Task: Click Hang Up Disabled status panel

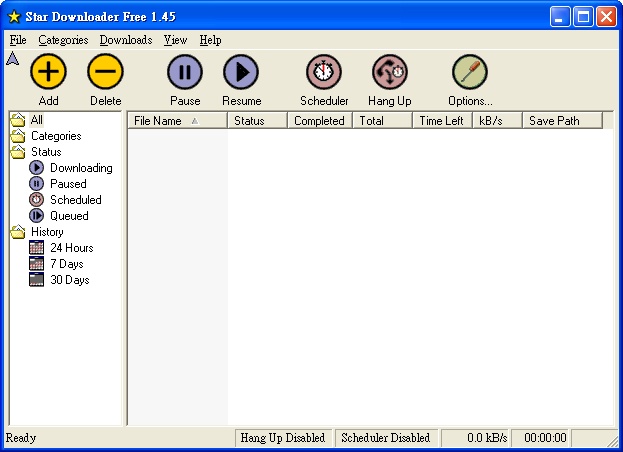Action: point(283,438)
